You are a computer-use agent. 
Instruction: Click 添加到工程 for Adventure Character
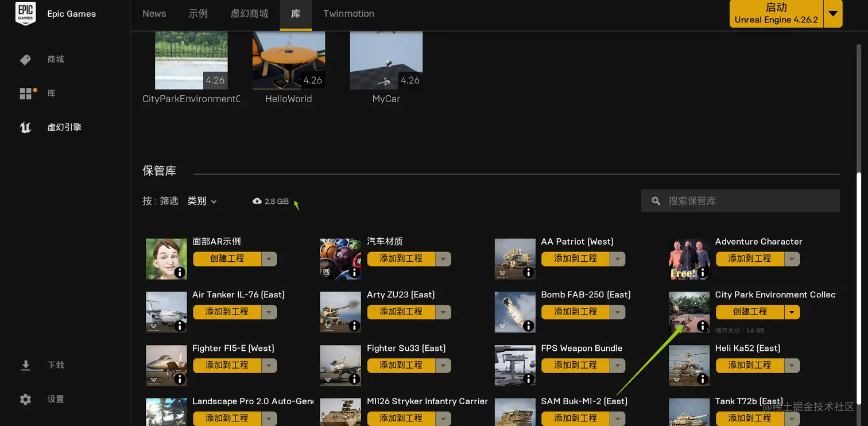pyautogui.click(x=750, y=259)
